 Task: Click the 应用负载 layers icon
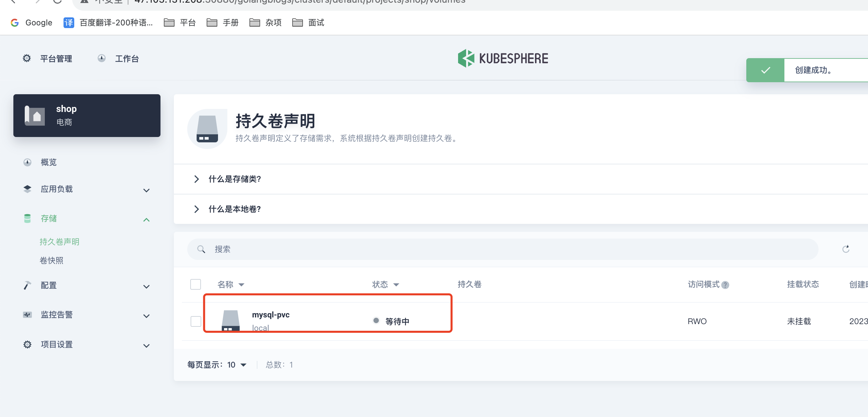(x=27, y=189)
